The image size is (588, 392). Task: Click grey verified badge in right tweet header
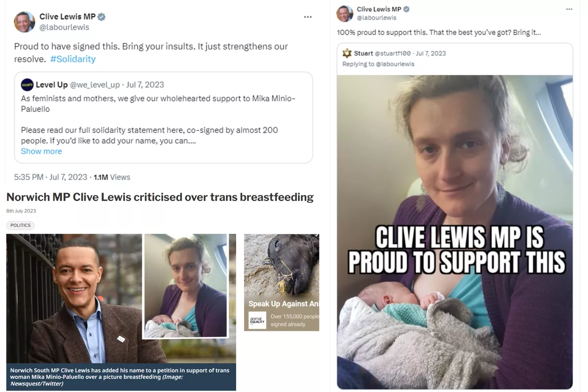click(407, 9)
